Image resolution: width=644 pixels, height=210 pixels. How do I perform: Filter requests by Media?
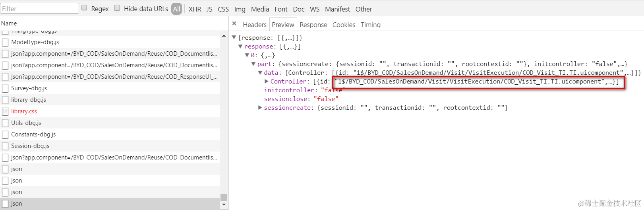pyautogui.click(x=260, y=9)
